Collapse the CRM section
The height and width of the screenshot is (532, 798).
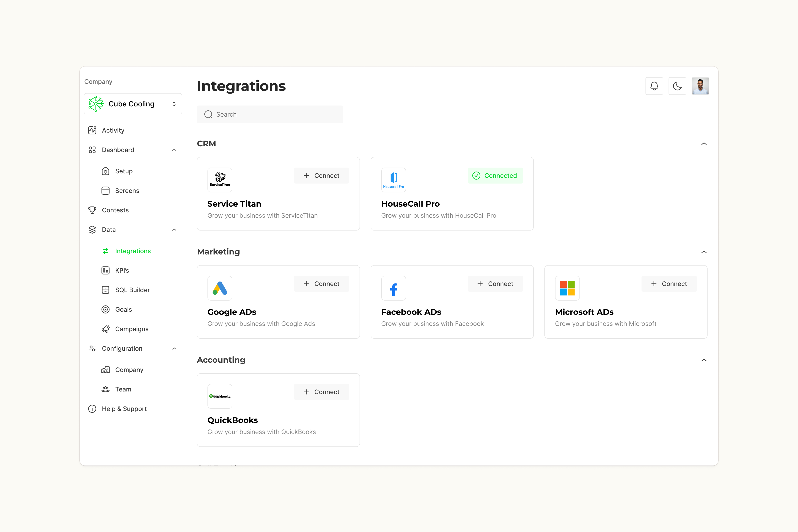coord(704,143)
